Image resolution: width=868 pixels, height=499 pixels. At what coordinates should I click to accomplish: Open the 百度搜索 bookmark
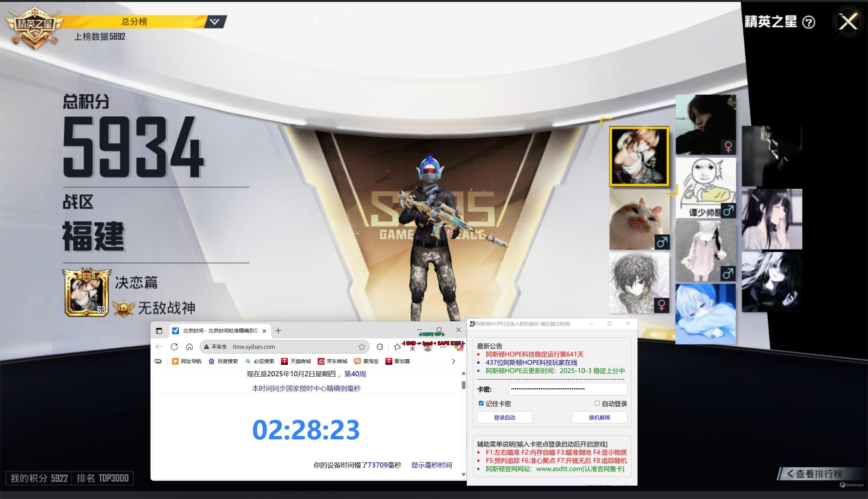(x=223, y=361)
